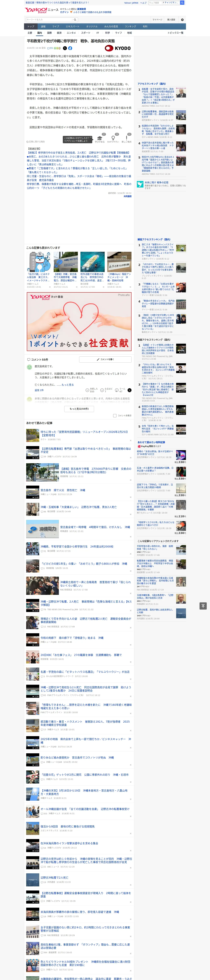Open article 20日KBC「お仕事フェス」

[x=81, y=655]
